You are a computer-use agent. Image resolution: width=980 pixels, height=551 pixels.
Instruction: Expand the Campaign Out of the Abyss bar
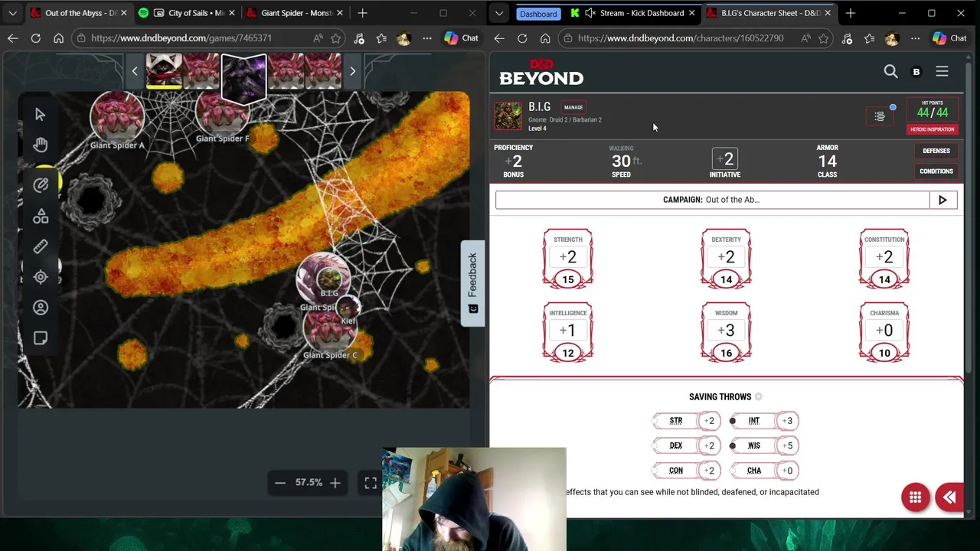(x=712, y=200)
